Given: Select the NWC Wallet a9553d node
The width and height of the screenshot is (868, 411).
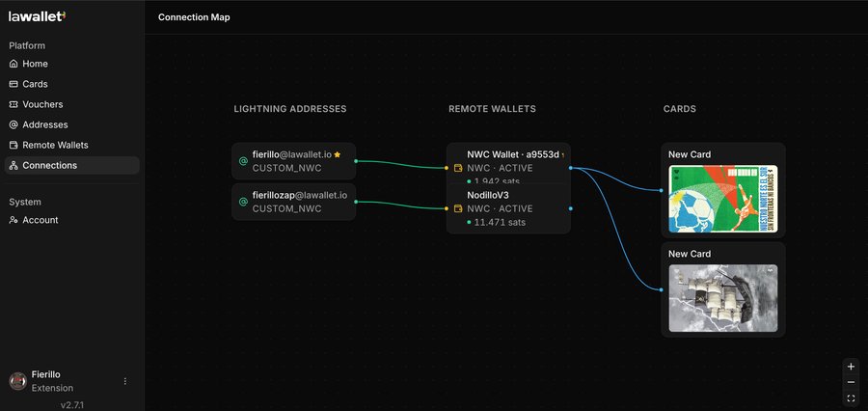Looking at the screenshot, I should point(508,163).
